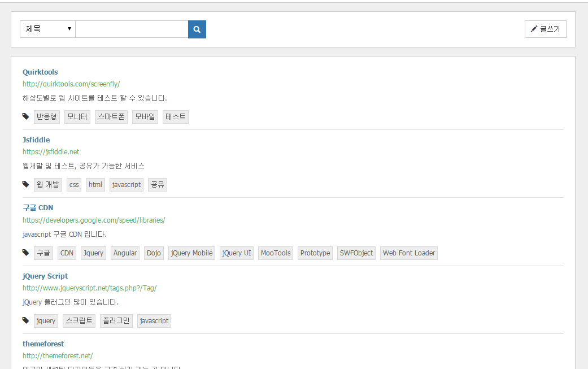Select the 반응형 tag
588x369 pixels.
coord(47,117)
